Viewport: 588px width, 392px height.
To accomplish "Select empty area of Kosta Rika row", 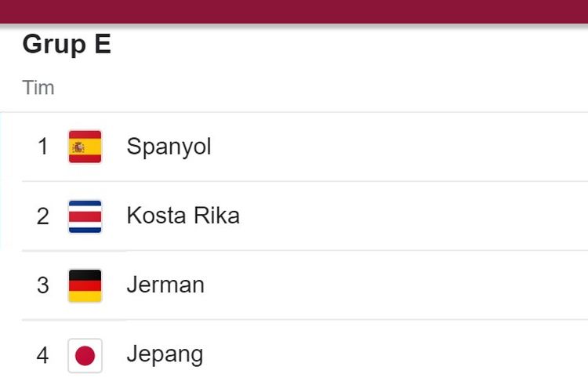I will [x=412, y=216].
